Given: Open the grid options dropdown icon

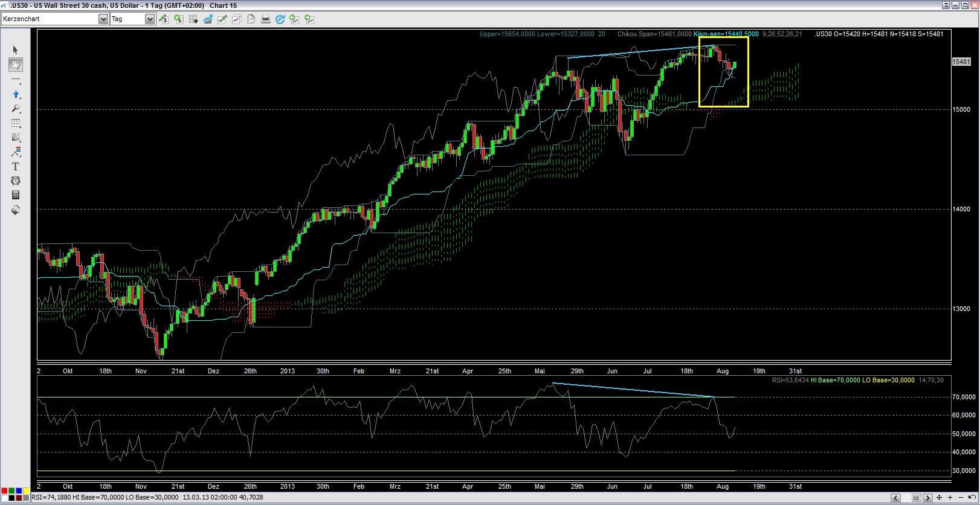Looking at the screenshot, I should (x=193, y=19).
